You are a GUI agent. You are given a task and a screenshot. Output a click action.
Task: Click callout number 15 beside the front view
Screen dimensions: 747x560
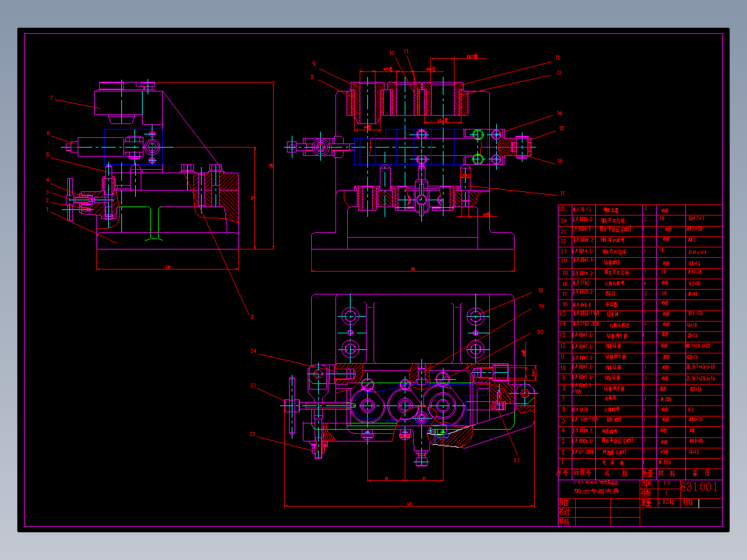coord(561,128)
